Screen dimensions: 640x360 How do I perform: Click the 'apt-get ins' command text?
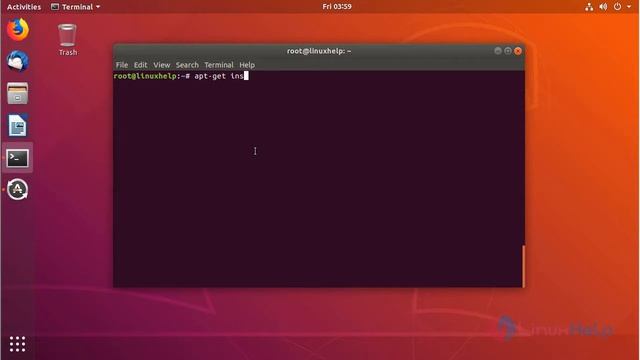(219, 76)
